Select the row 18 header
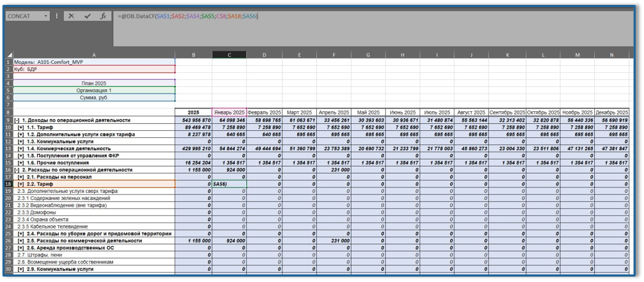This screenshot has height=282, width=644. point(9,184)
